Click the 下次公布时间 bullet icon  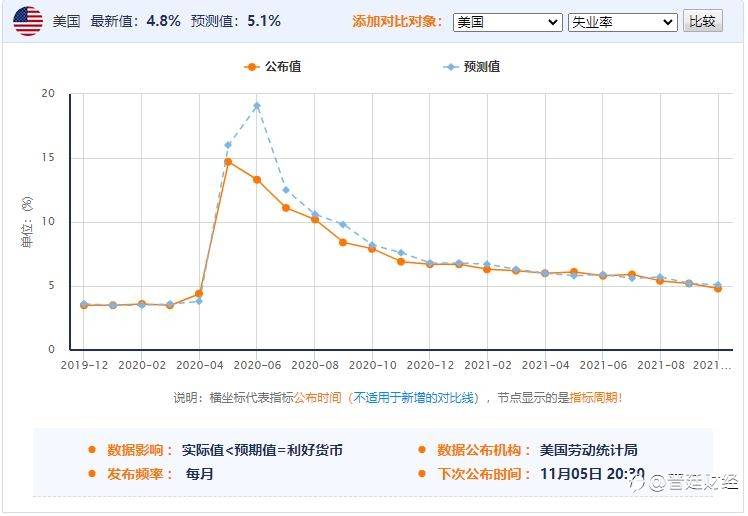pos(422,473)
